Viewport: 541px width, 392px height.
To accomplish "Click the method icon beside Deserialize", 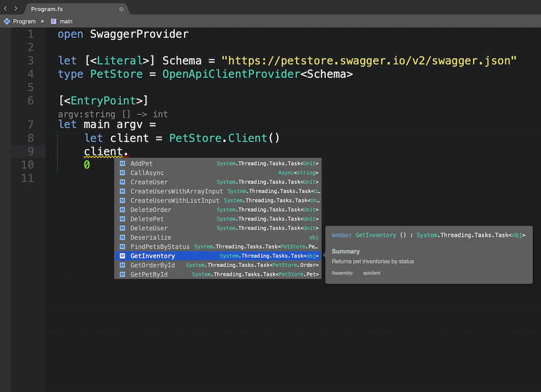I will click(x=123, y=237).
